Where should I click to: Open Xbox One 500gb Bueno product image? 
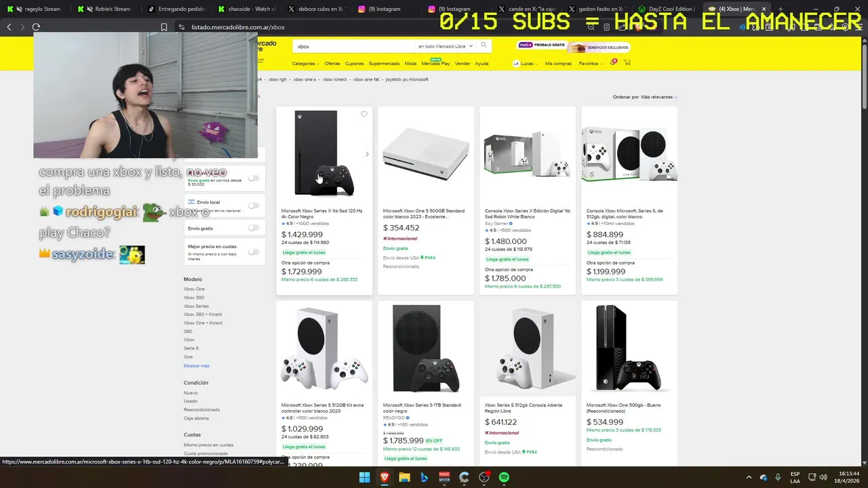pyautogui.click(x=629, y=348)
